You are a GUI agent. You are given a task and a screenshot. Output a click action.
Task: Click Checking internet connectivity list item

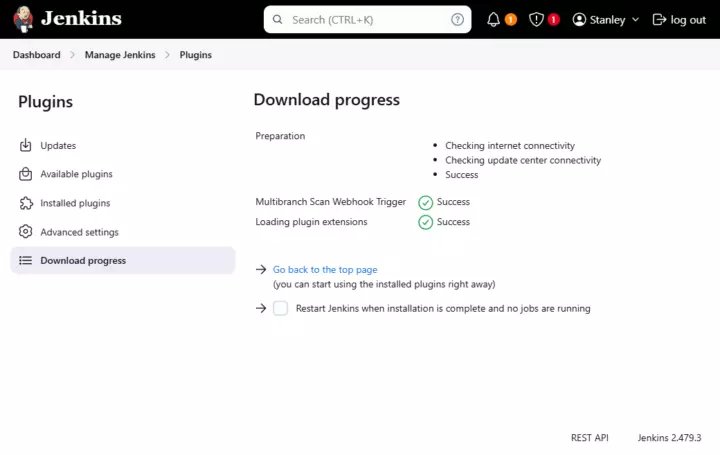(x=510, y=146)
